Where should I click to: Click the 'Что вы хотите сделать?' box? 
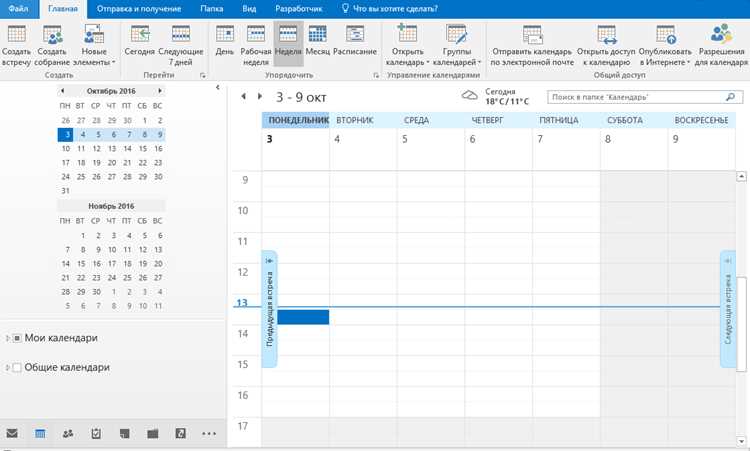[390, 9]
